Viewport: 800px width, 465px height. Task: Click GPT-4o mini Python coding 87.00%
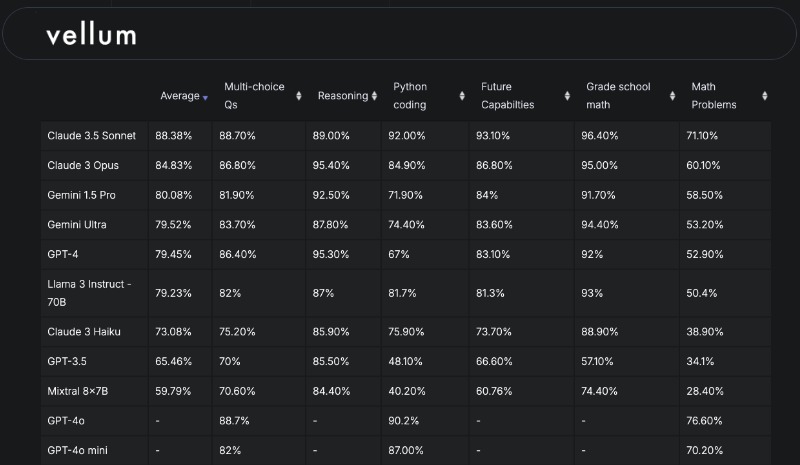[x=406, y=451]
